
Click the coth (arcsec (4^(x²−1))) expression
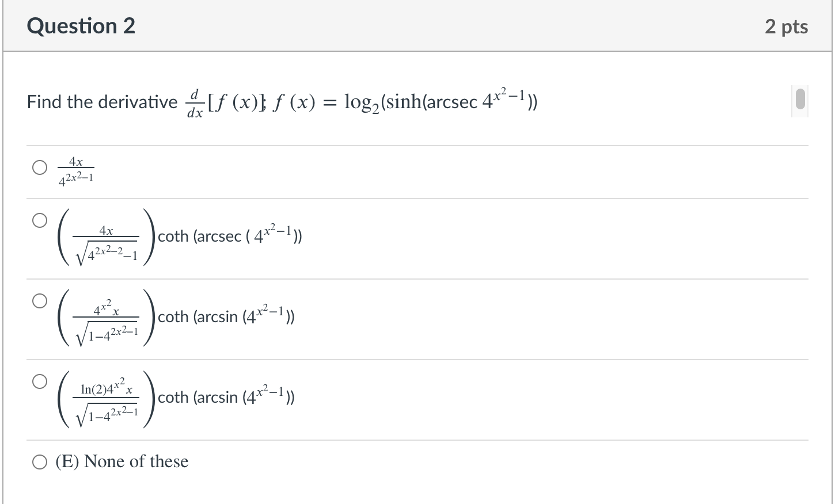(230, 235)
